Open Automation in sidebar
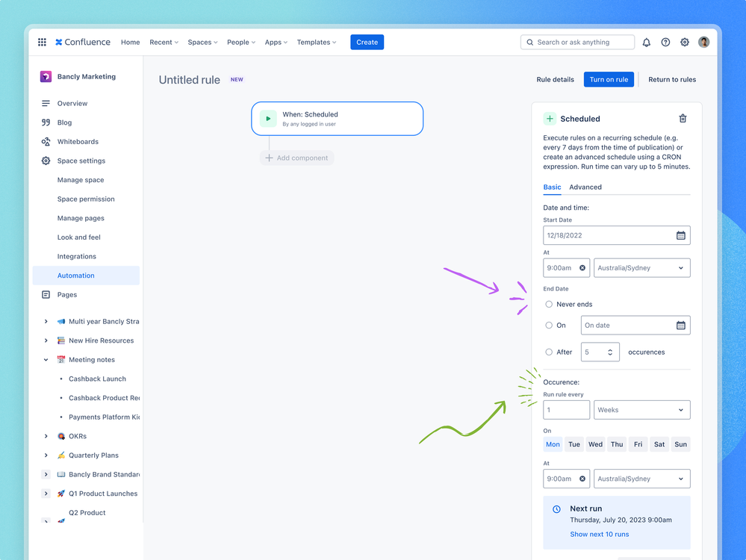Viewport: 746px width, 560px height. 86,276
